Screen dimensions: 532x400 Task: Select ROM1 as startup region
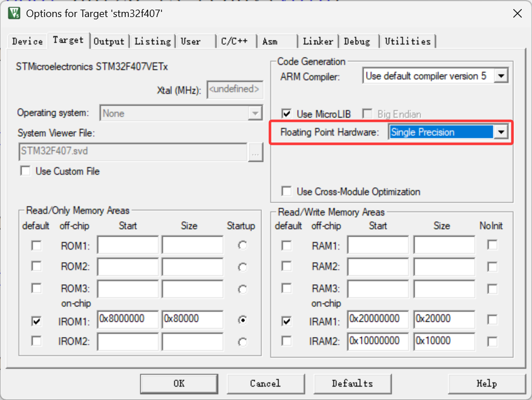point(242,245)
